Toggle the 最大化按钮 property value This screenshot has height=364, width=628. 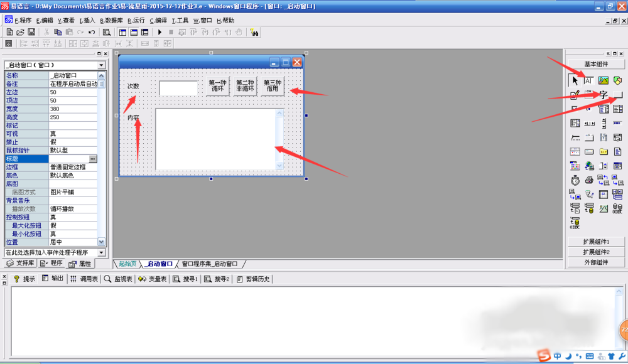click(73, 225)
